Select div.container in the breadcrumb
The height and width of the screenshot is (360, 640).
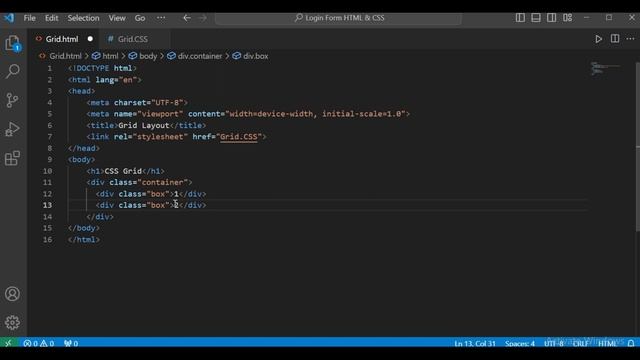200,56
